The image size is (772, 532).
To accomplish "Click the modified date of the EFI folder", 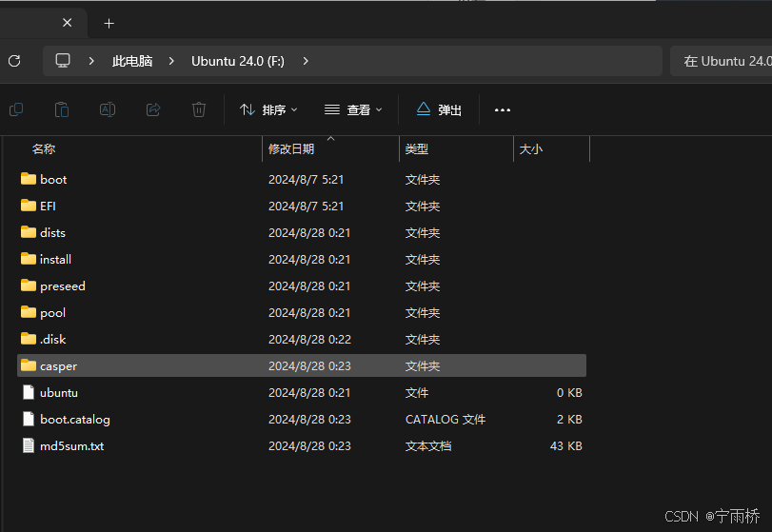I will coord(306,207).
